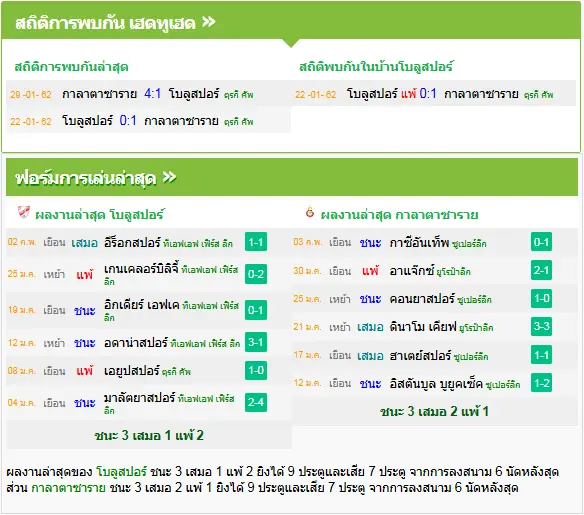Click the 0:1 score in latest meetings list

[x=128, y=120]
